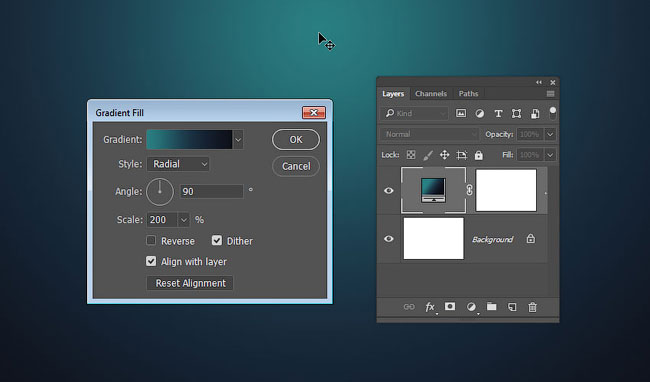Image resolution: width=650 pixels, height=382 pixels.
Task: Filter layers by adjustment layer icon
Action: coord(480,114)
